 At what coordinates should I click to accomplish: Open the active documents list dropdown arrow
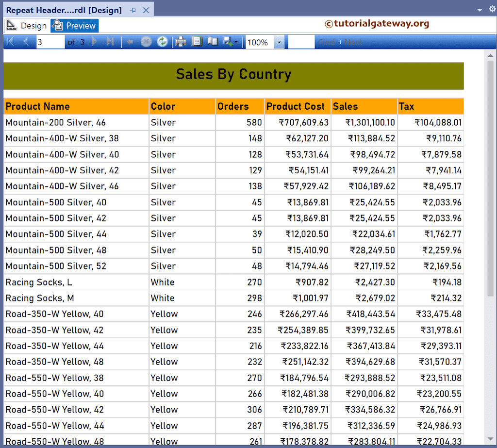click(480, 10)
